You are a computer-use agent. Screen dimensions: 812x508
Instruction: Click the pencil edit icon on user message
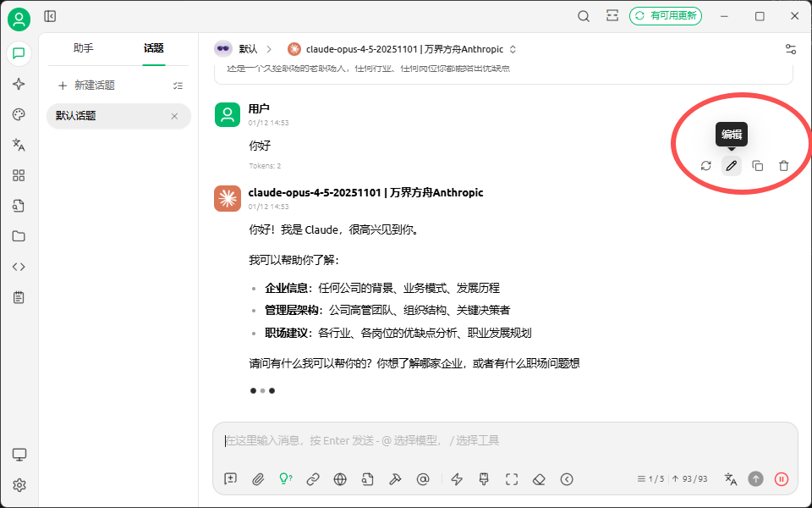pyautogui.click(x=731, y=166)
